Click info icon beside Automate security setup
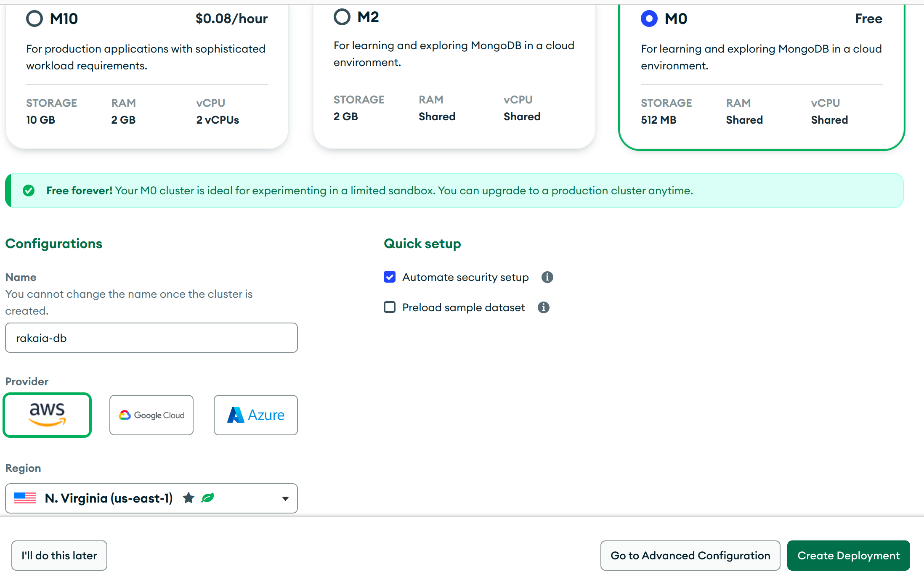924x585 pixels. [547, 277]
